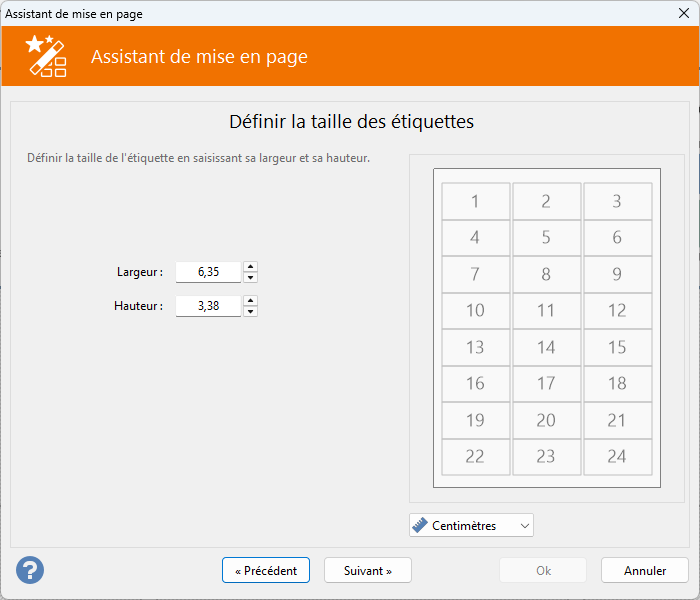The image size is (700, 600).
Task: Select label number 1 in the preview
Action: pyautogui.click(x=475, y=201)
